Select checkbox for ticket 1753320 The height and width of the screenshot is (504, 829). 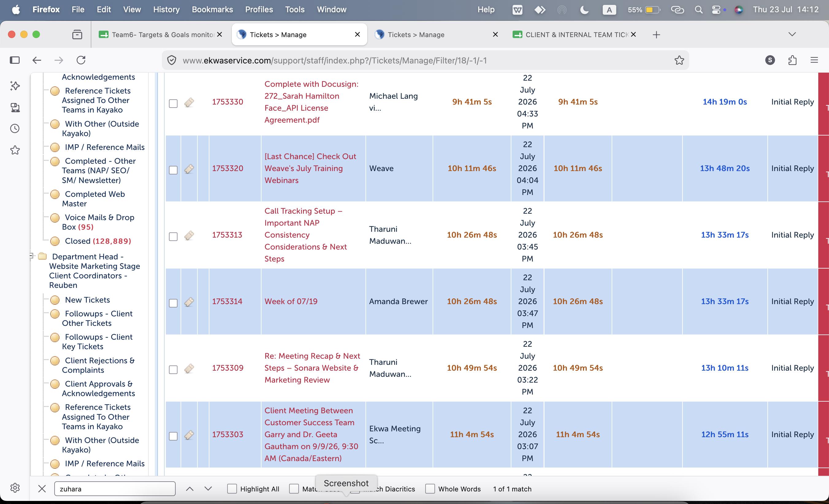[173, 170]
